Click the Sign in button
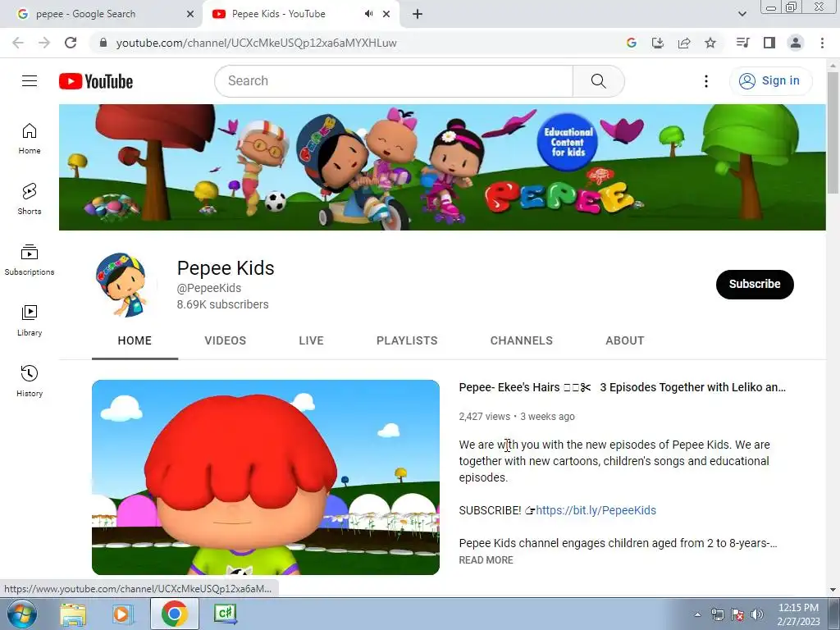 pos(770,81)
